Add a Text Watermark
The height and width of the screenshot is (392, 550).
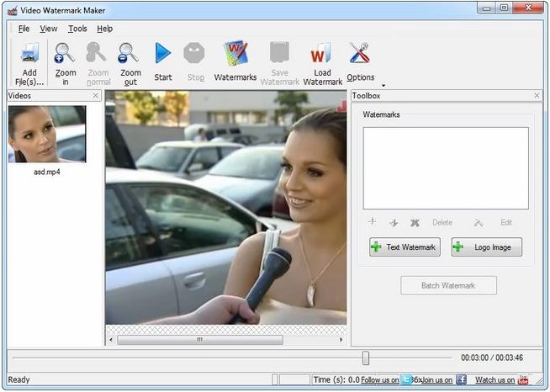(x=405, y=247)
